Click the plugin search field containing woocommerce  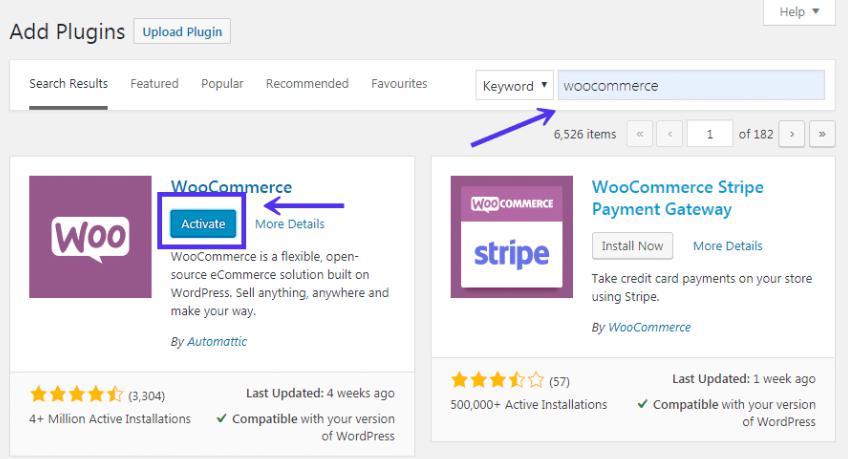(691, 85)
